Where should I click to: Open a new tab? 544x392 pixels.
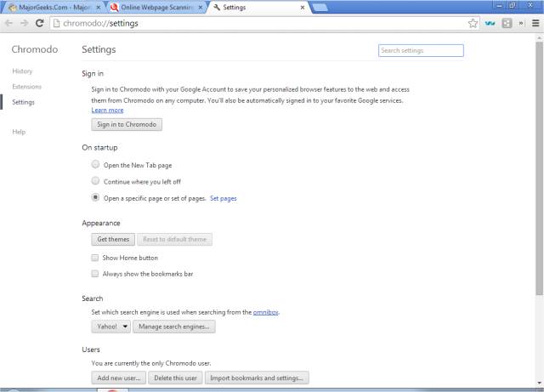(320, 8)
